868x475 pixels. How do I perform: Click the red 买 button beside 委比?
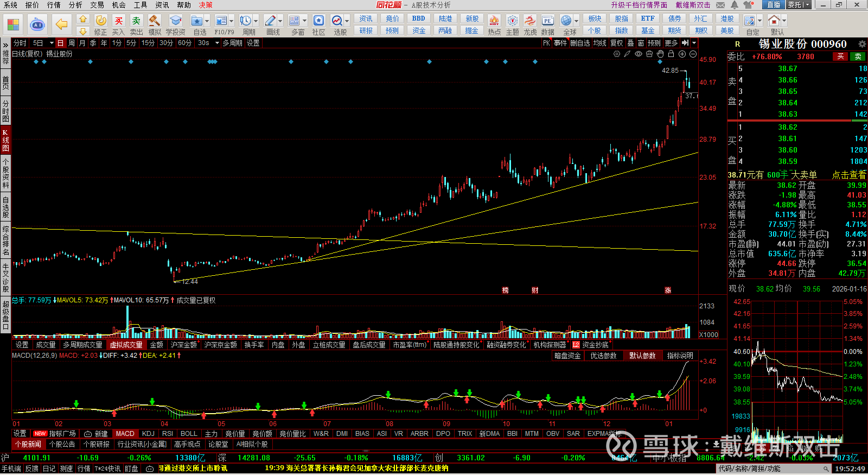tap(840, 56)
